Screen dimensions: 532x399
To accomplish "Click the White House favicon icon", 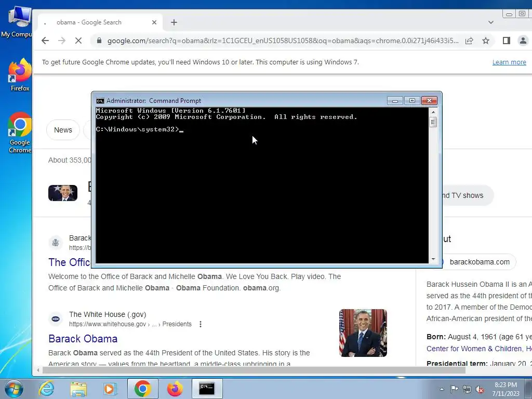I will click(x=56, y=319).
